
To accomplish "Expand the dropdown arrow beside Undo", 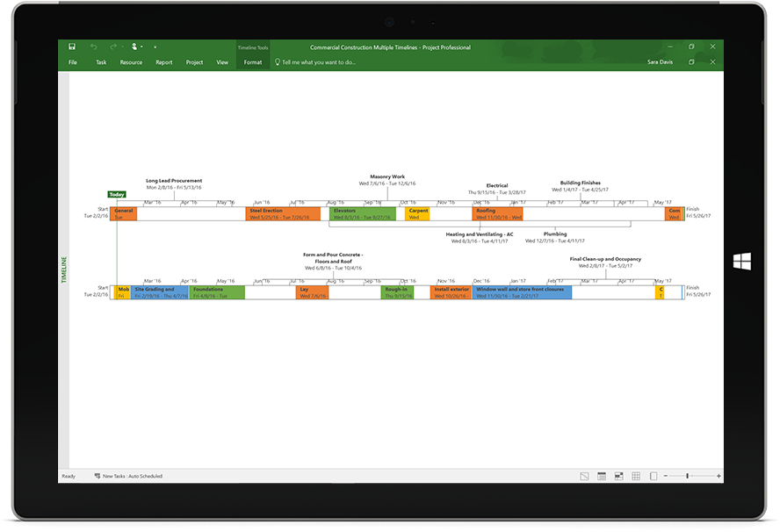I will [x=120, y=47].
